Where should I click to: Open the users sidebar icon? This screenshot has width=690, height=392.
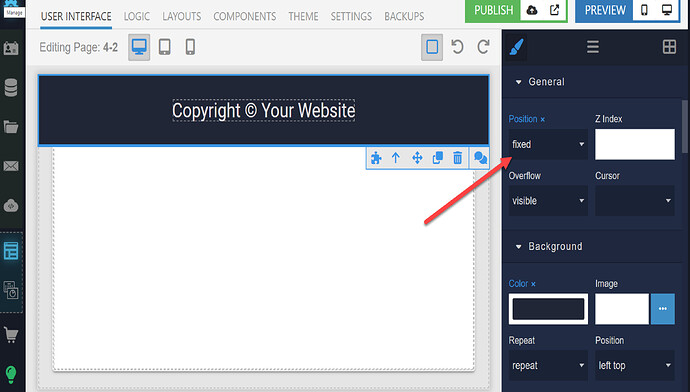click(x=11, y=48)
